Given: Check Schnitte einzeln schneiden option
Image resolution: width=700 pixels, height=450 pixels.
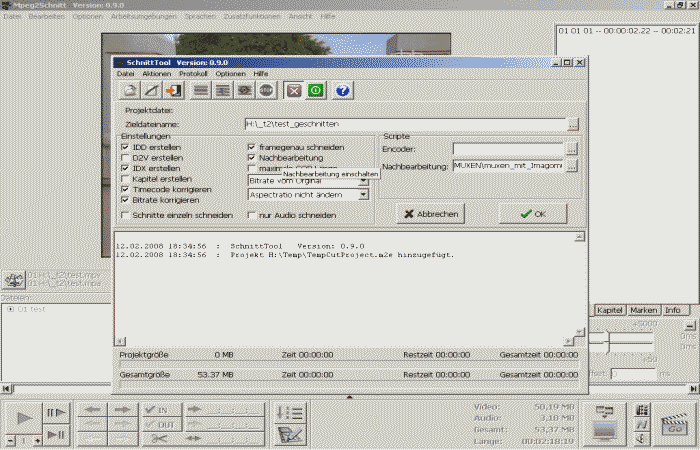Looking at the screenshot, I should coord(126,215).
